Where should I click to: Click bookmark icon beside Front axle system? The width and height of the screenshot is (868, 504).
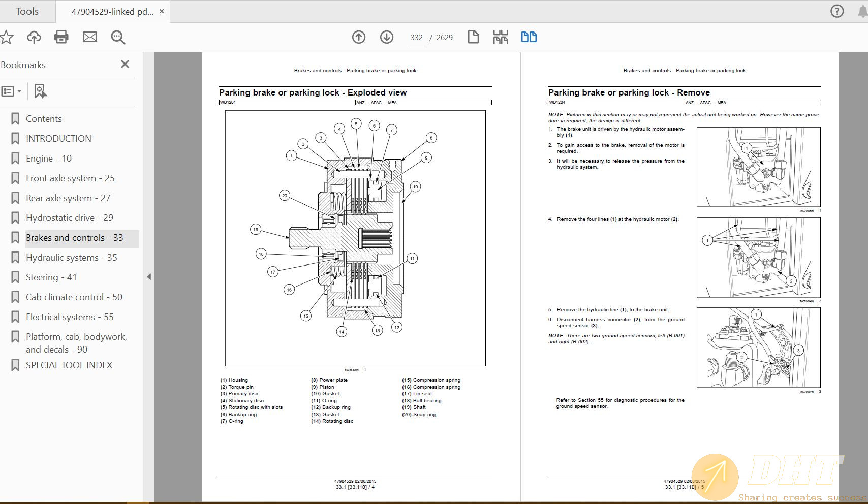tap(15, 178)
